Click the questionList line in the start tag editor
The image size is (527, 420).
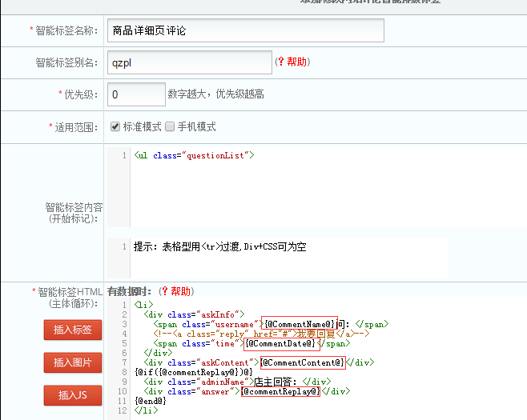[x=194, y=155]
